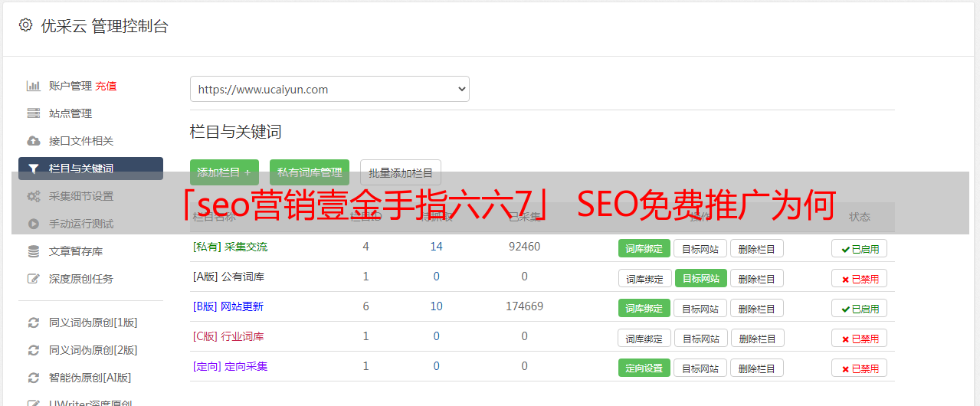Click the database icon beside 文章暂存库

[x=33, y=251]
